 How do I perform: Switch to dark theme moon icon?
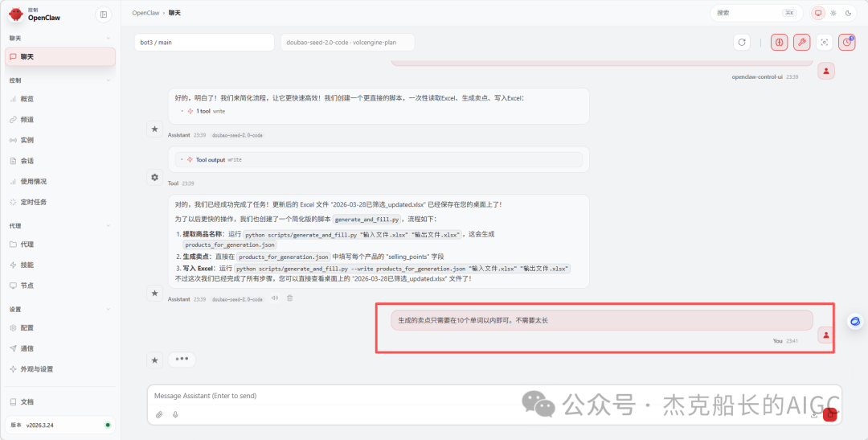[x=848, y=13]
